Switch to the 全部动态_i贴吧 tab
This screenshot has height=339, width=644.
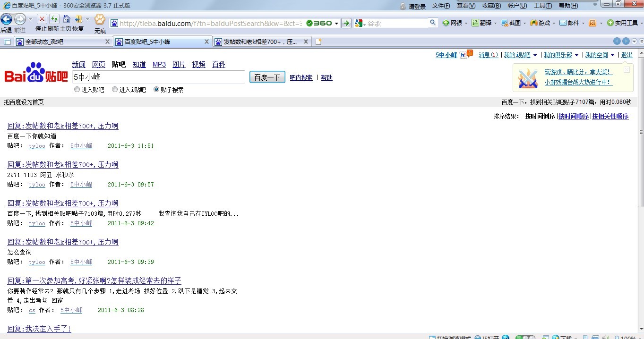[x=63, y=42]
